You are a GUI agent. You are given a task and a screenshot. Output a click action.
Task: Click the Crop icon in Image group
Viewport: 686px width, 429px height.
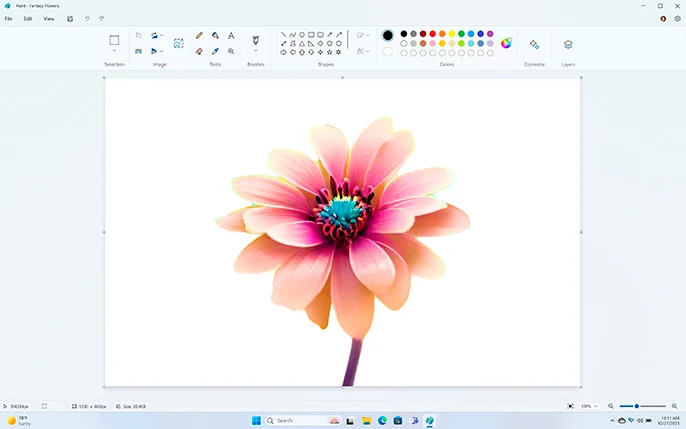click(x=138, y=35)
